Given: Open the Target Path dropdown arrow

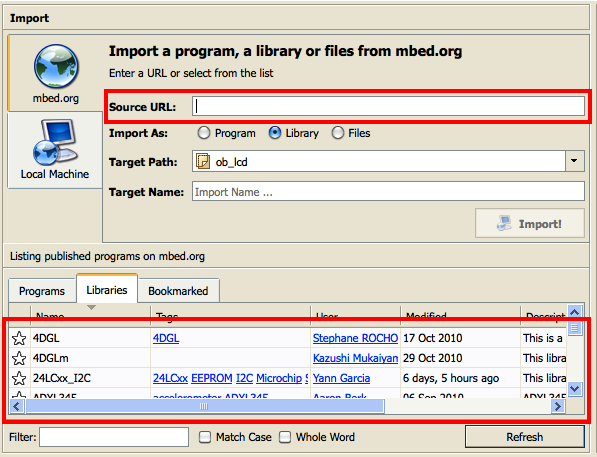Looking at the screenshot, I should [x=575, y=161].
